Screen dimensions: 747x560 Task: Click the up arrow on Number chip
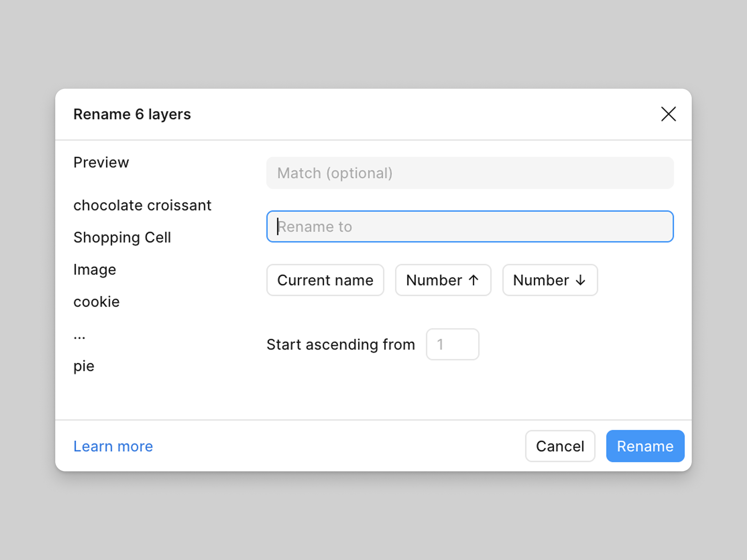(473, 280)
